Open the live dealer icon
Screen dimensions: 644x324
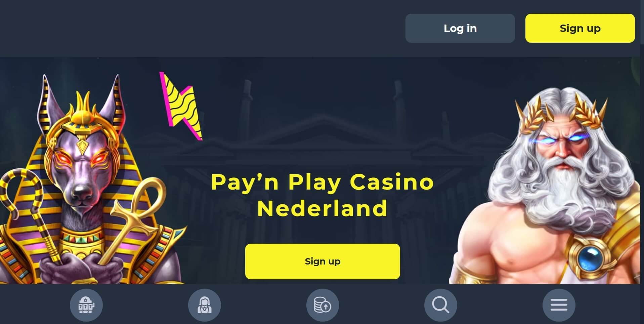204,305
